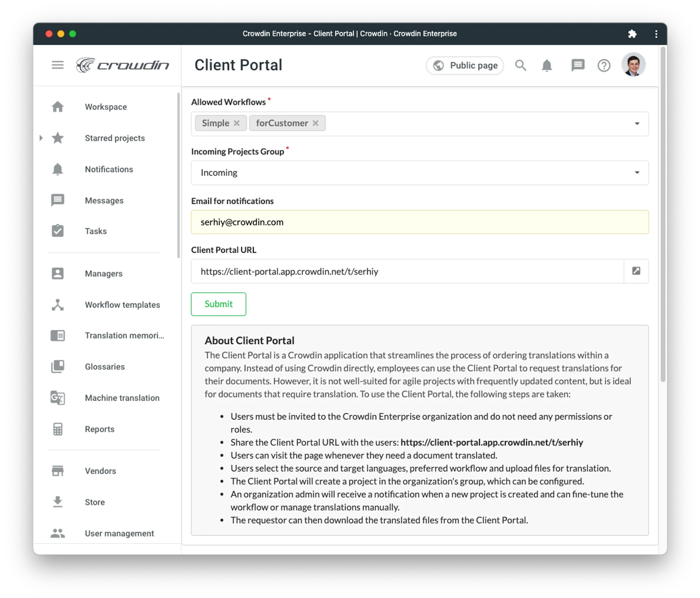Click the Submit button
700x598 pixels.
click(218, 304)
